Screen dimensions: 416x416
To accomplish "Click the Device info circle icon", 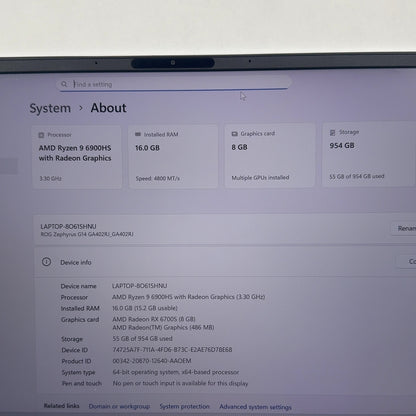I will (x=46, y=262).
